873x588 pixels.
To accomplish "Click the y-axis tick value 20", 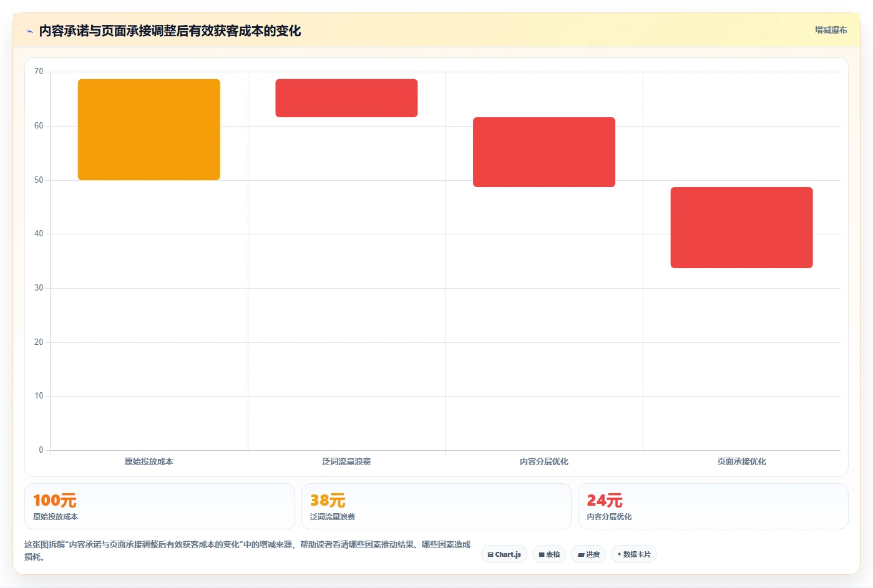I will click(x=39, y=342).
